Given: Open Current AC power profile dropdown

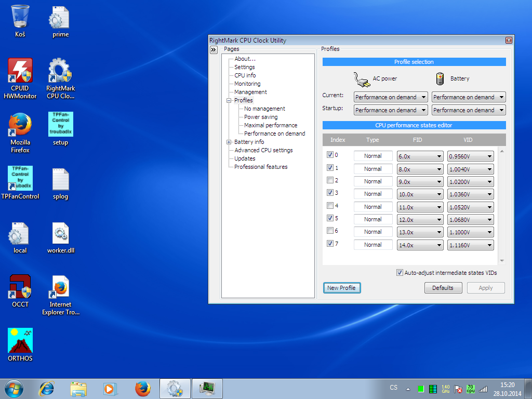Looking at the screenshot, I should tap(391, 97).
